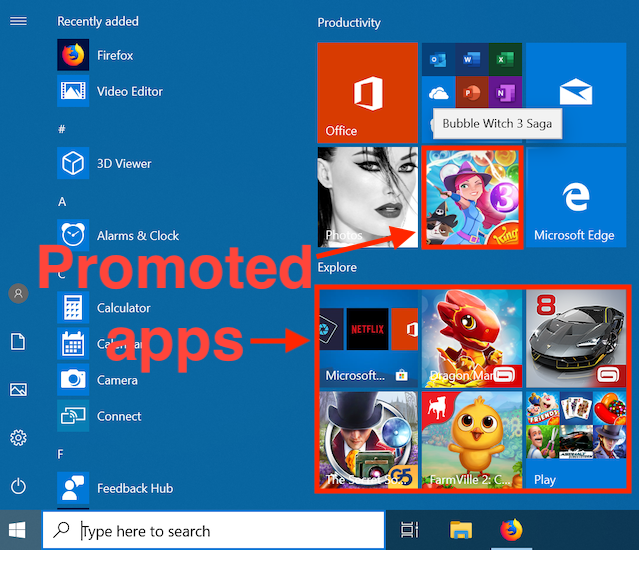Jump to apps via '#' letter header
Screen dimensions: 639x571
pos(62,129)
